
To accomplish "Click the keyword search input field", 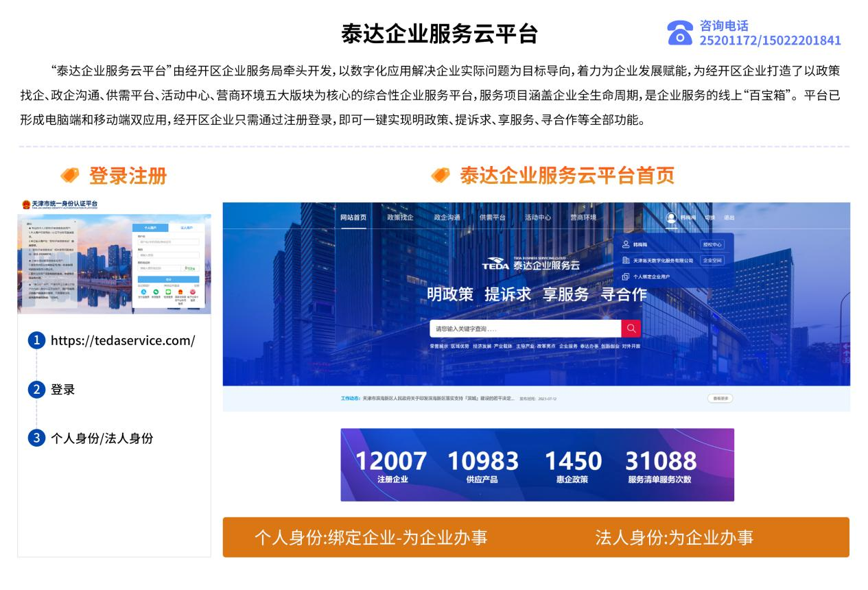I will pyautogui.click(x=525, y=329).
